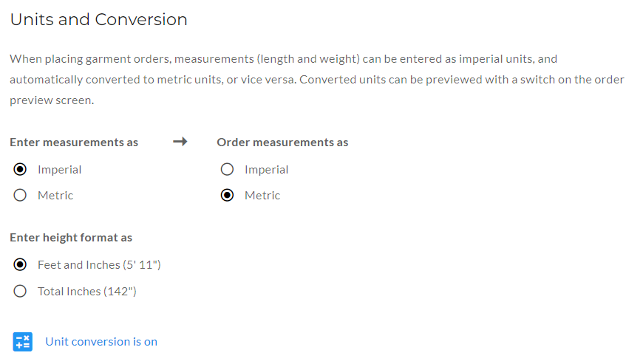Choose Metric radio circle under Order measurements as
643x364 pixels.
tap(227, 196)
